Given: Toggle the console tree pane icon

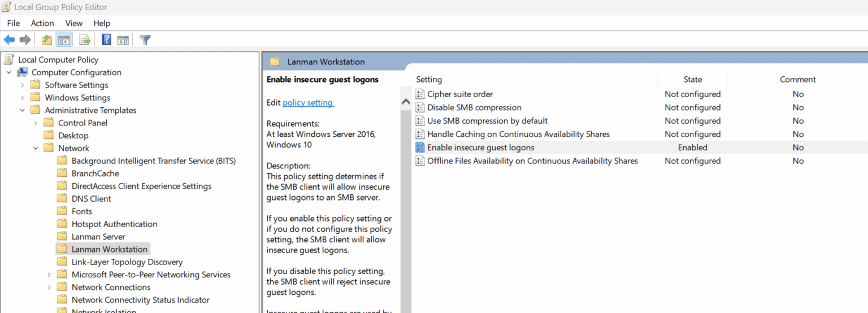Looking at the screenshot, I should tap(64, 40).
